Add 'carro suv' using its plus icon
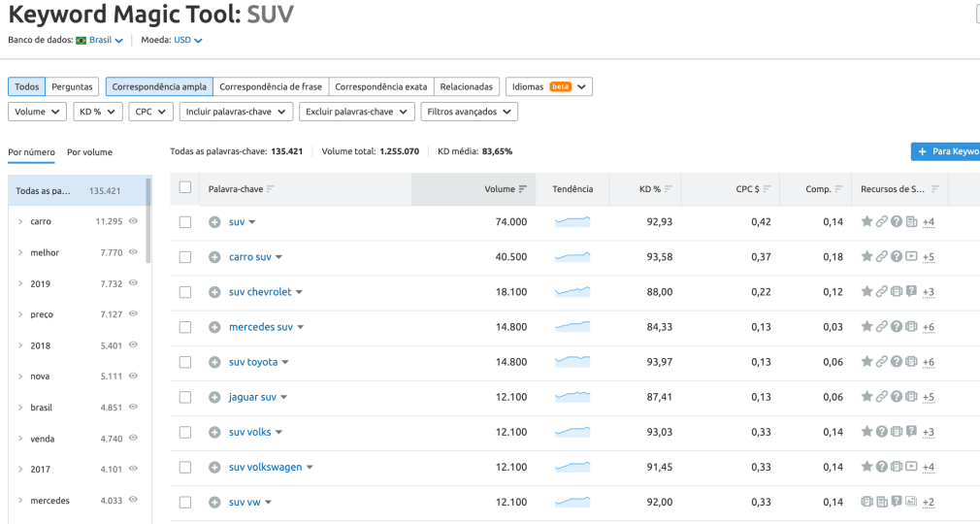The image size is (980, 524). point(214,257)
